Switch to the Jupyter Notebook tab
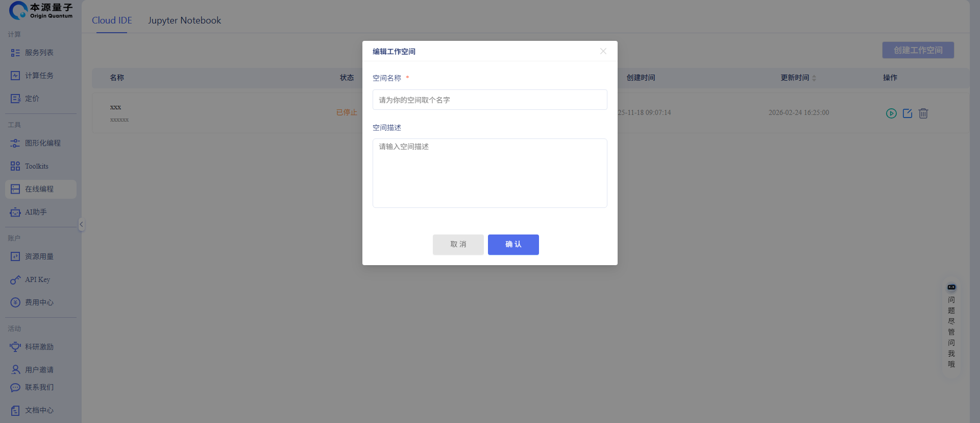Image resolution: width=980 pixels, height=423 pixels. 184,20
